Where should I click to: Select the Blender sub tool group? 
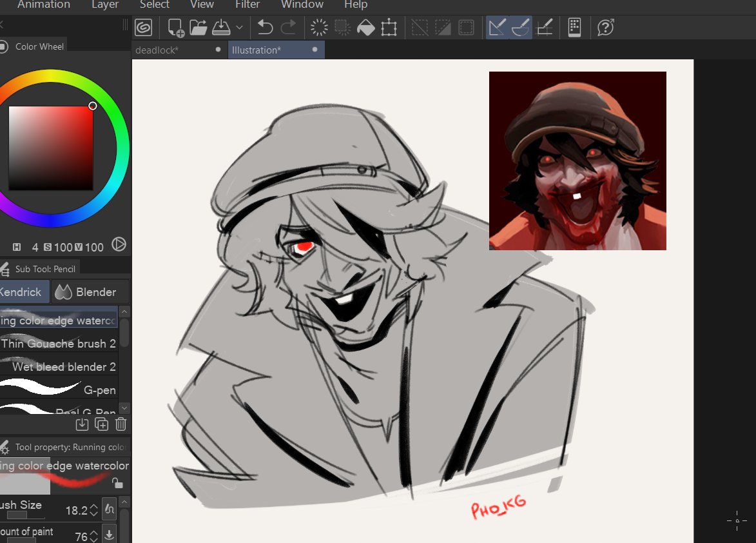point(90,291)
